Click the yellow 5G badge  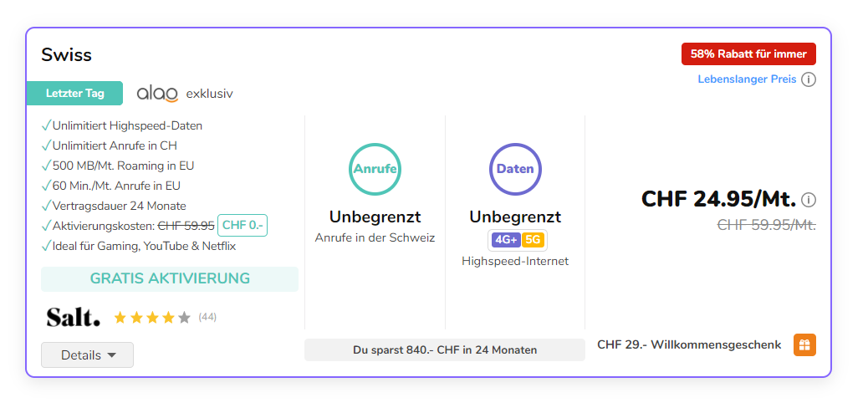pyautogui.click(x=534, y=241)
